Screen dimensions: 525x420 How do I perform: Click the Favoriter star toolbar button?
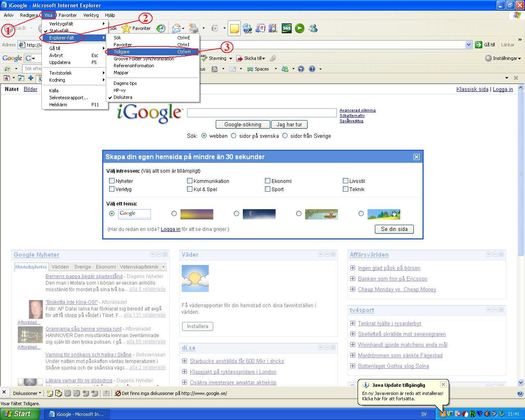[137, 28]
